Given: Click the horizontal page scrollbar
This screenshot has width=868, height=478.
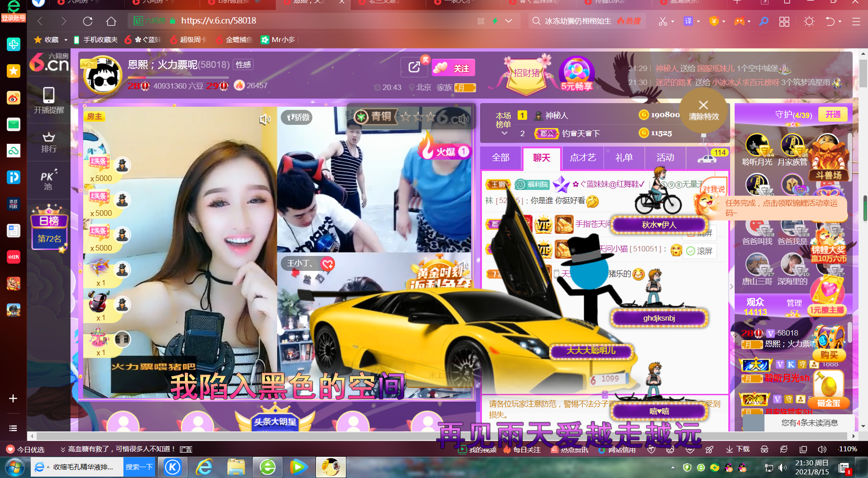Looking at the screenshot, I should [442, 436].
